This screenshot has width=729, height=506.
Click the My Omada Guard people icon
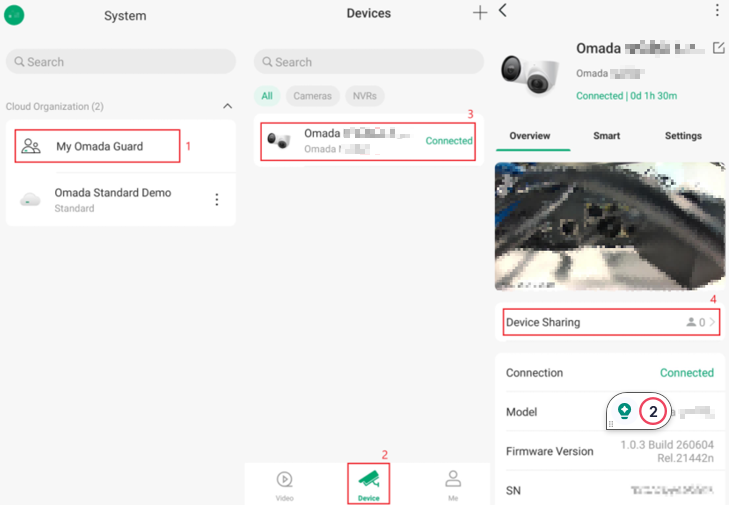(x=31, y=146)
